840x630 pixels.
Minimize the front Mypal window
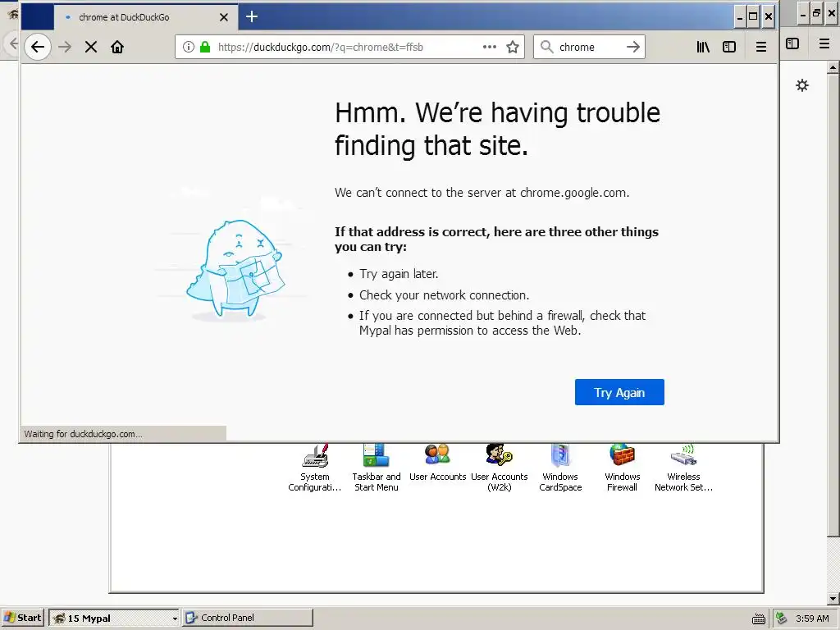tap(739, 17)
